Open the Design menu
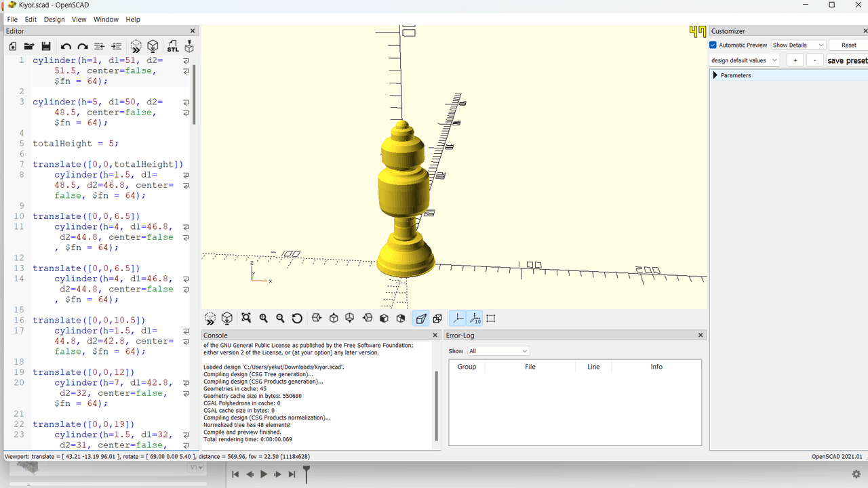 54,20
